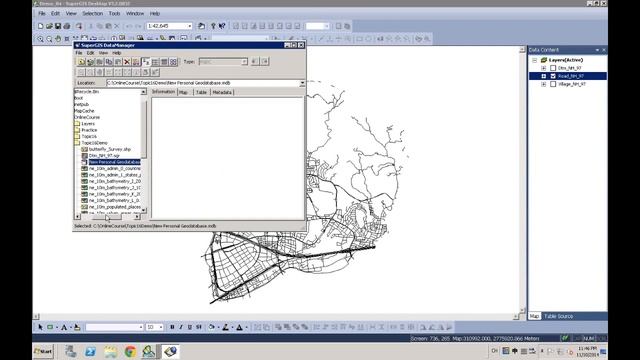Select the Zoom In magnifier tool

[40, 39]
